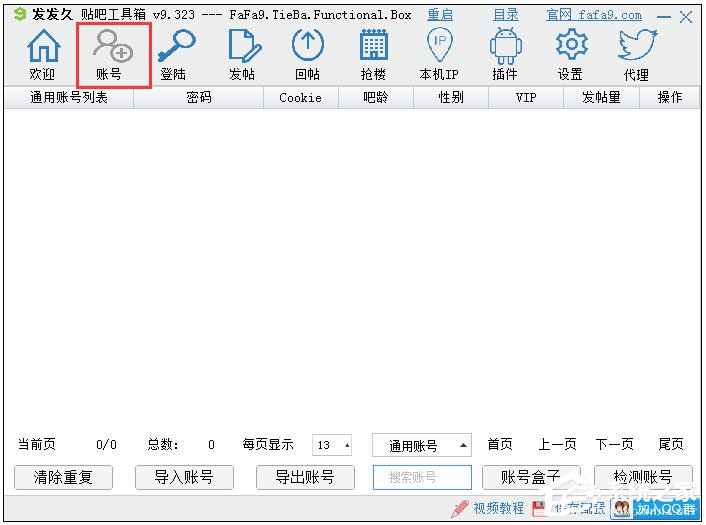Click the floppy disk save icon

(x=539, y=509)
